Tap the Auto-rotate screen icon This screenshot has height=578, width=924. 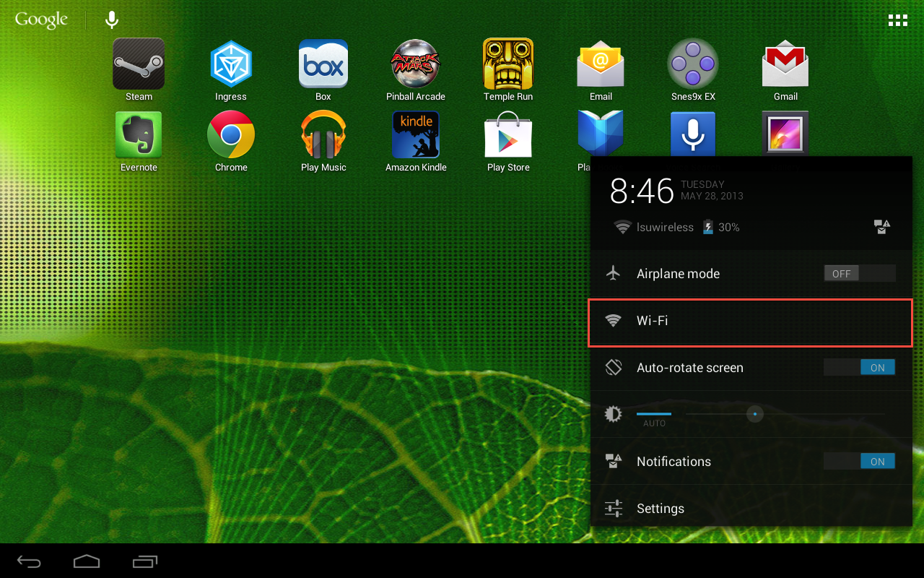pyautogui.click(x=614, y=367)
